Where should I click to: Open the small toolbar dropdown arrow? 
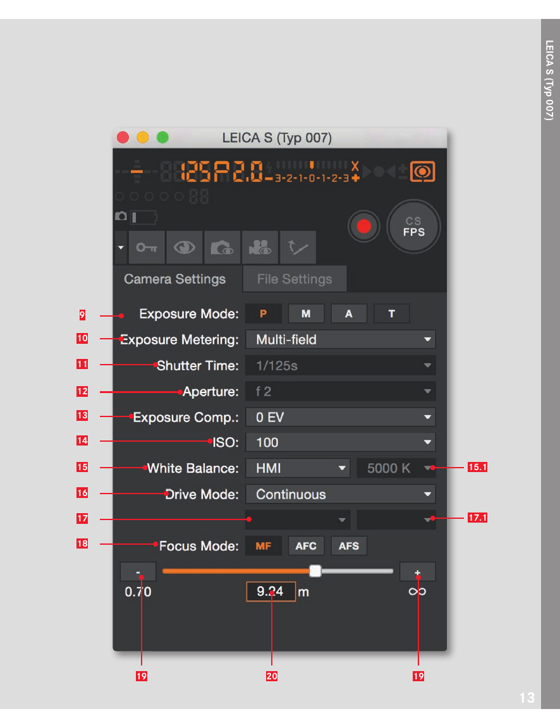(x=121, y=248)
